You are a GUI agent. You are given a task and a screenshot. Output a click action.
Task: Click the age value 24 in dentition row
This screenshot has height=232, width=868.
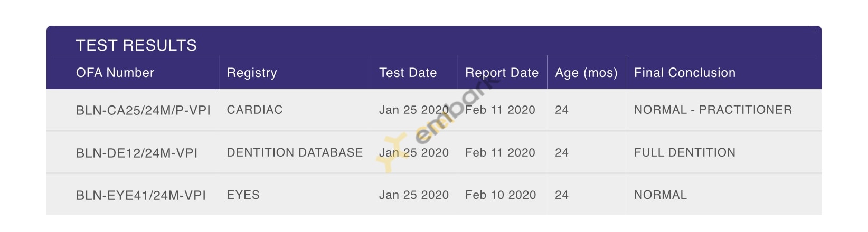tap(562, 152)
